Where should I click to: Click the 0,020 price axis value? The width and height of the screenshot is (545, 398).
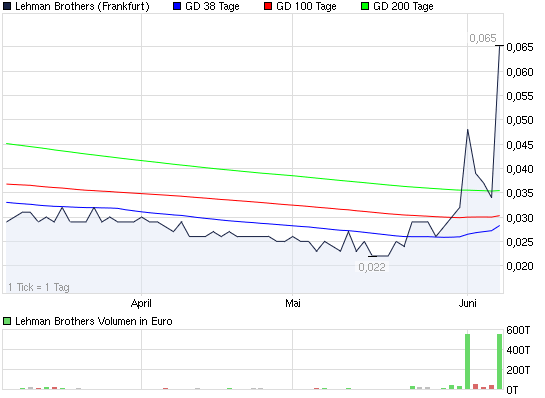[x=520, y=266]
